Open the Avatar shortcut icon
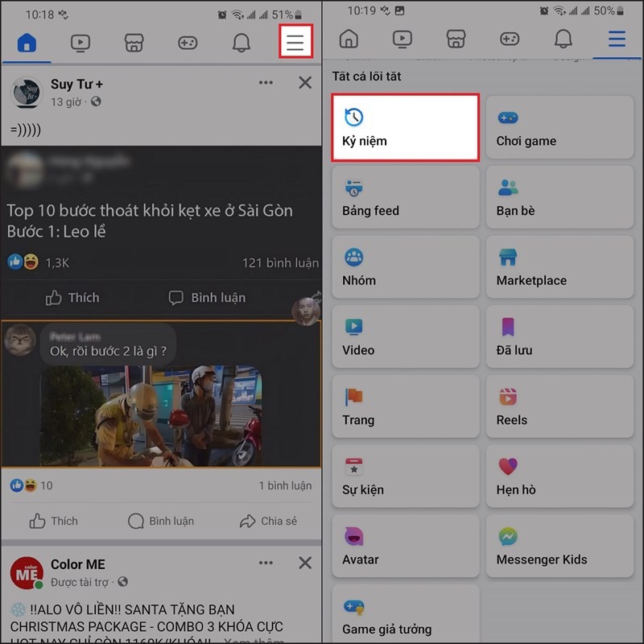This screenshot has height=644, width=644. [x=405, y=547]
